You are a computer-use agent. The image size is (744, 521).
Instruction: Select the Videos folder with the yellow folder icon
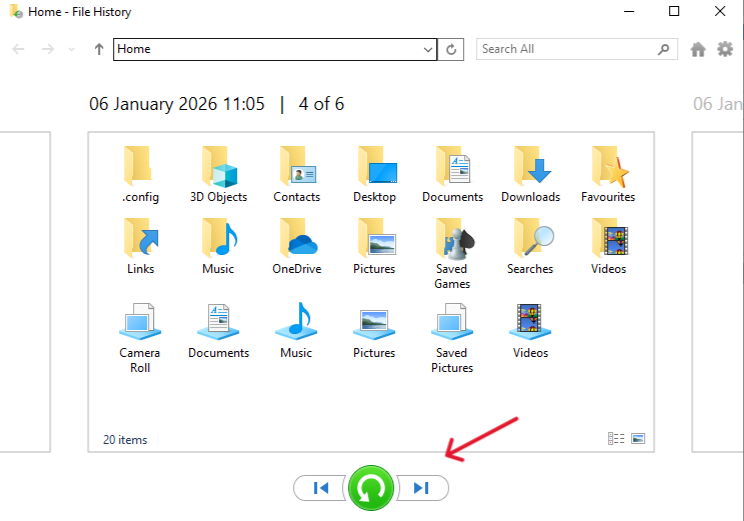608,247
